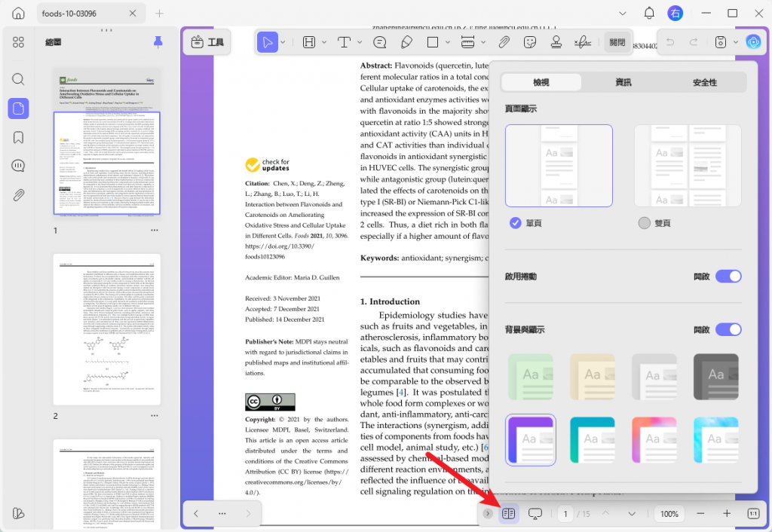Switch to the 檢視 view tab

point(541,82)
